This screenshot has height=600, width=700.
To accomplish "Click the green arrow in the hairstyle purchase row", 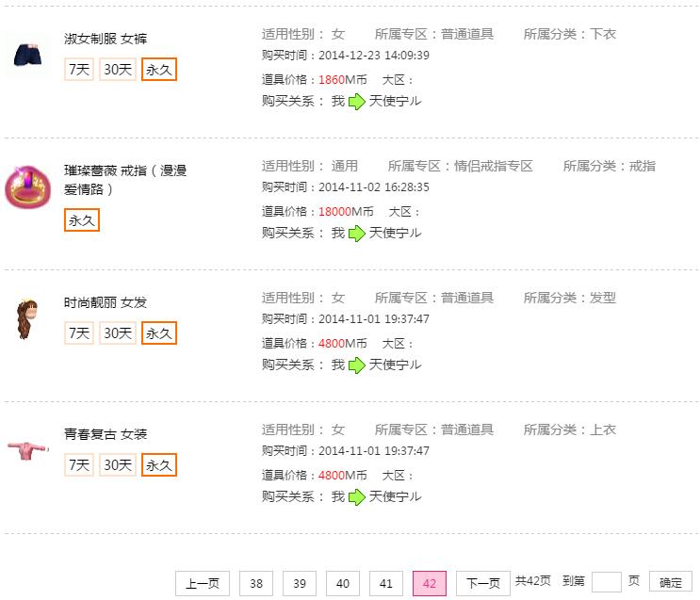I will coord(357,365).
